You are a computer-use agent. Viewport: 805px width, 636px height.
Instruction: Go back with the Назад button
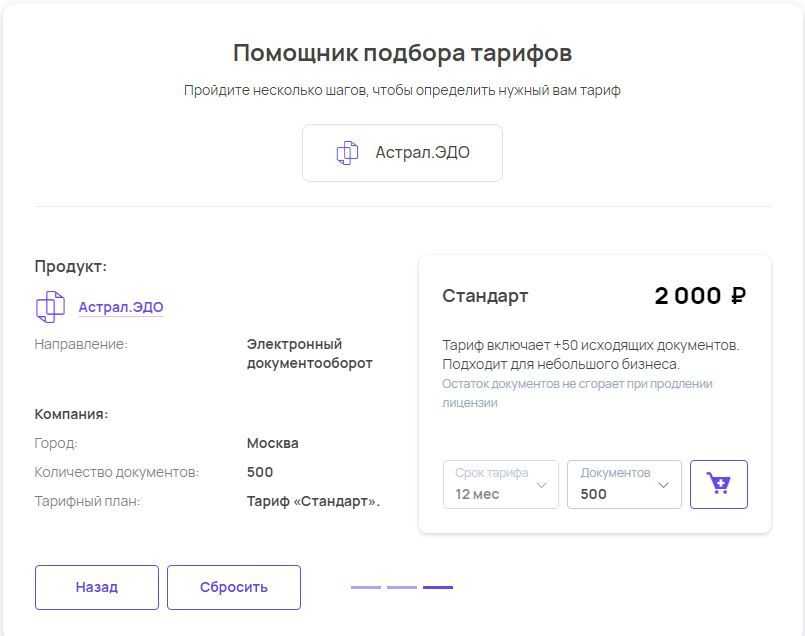97,588
